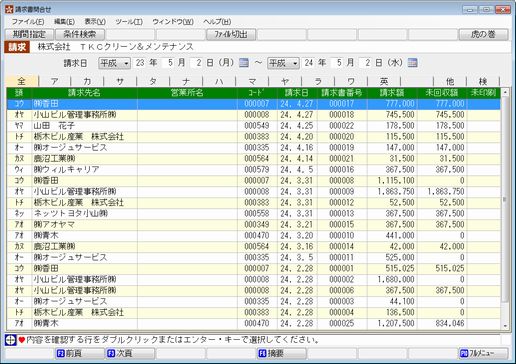This screenshot has width=516, height=364.
Task: Click the 請求日 column header
Action: tap(297, 93)
